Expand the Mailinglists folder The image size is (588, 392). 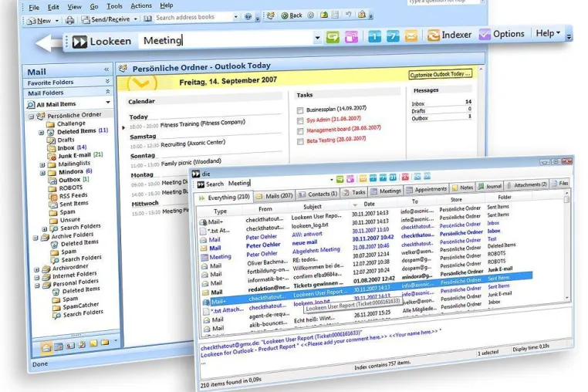tap(42, 164)
